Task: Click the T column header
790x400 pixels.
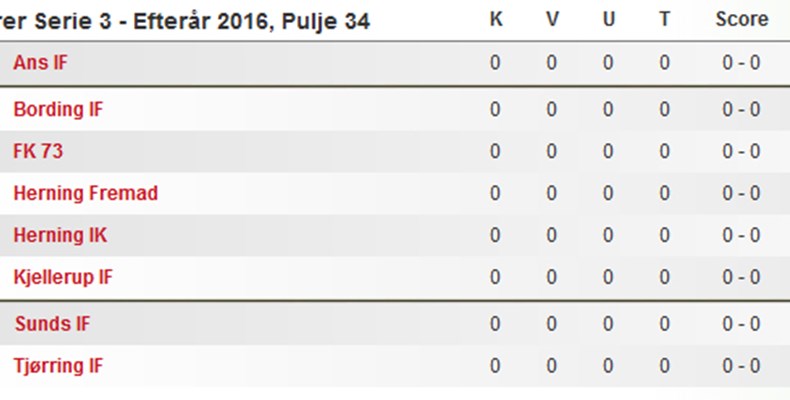Action: coord(665,19)
